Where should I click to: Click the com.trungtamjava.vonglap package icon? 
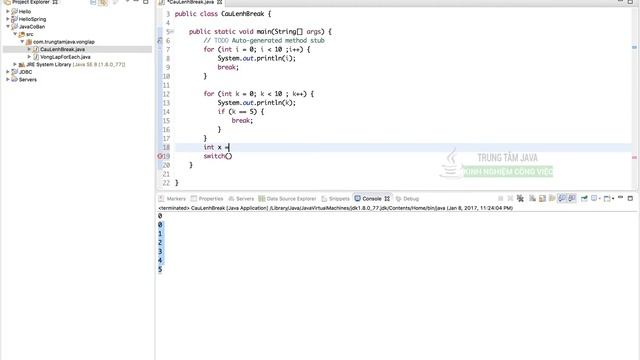tap(29, 42)
